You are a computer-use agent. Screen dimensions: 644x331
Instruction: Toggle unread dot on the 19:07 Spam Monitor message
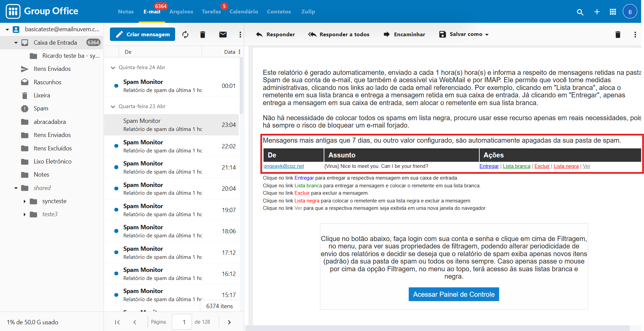116,210
